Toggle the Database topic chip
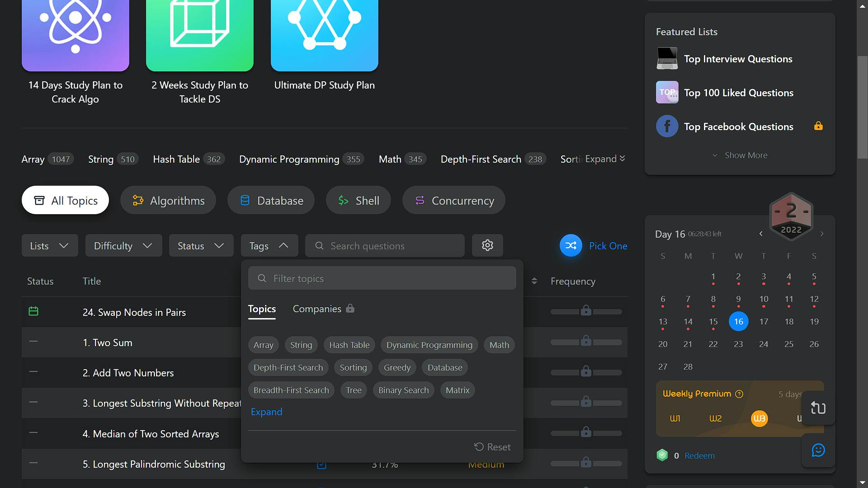The height and width of the screenshot is (488, 868). pos(445,367)
